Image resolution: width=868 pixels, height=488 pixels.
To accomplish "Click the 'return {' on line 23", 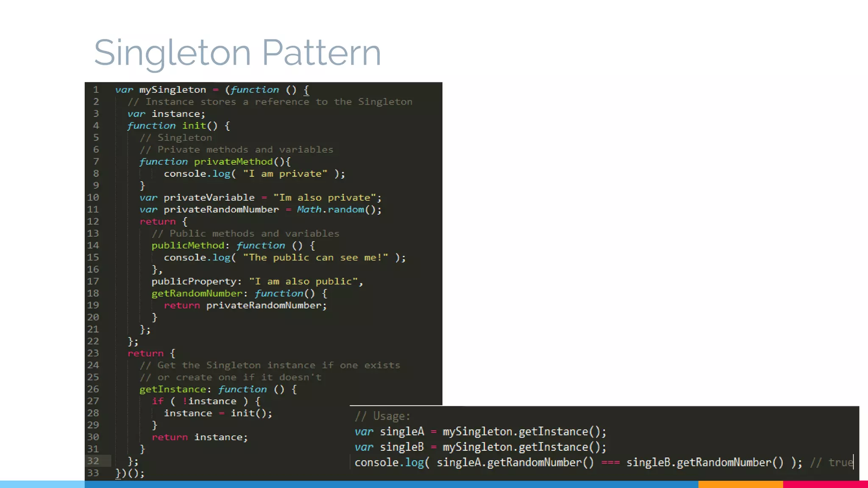I will [x=152, y=353].
